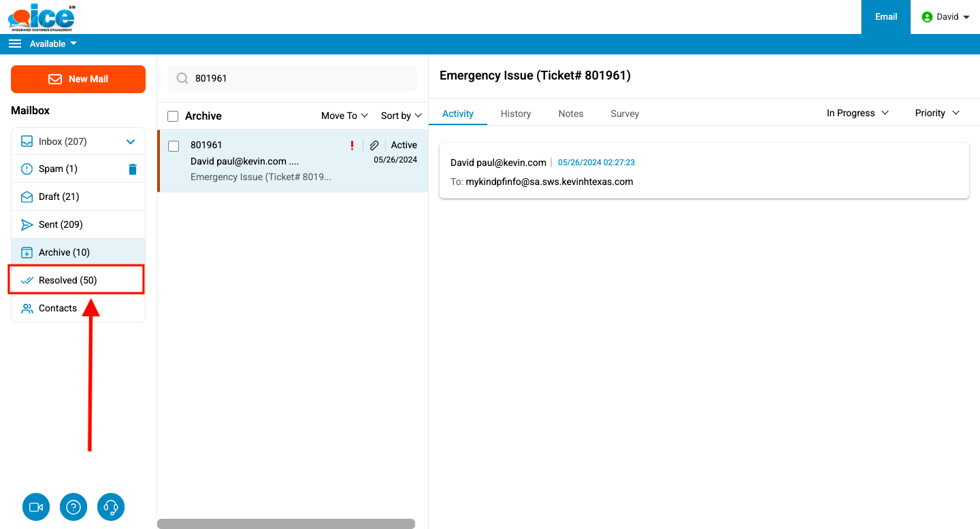Click the red high-priority exclamation mark
The height and width of the screenshot is (529, 980).
(x=352, y=146)
